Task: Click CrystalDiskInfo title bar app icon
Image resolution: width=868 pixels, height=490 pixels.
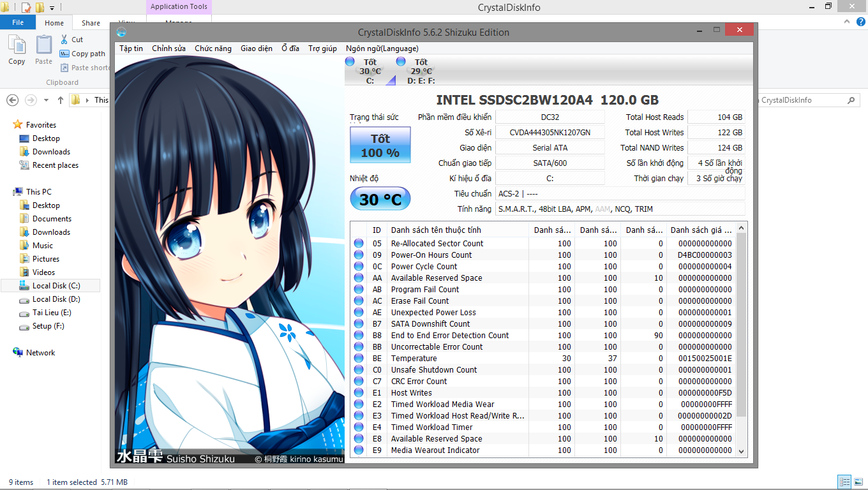Action: click(121, 32)
